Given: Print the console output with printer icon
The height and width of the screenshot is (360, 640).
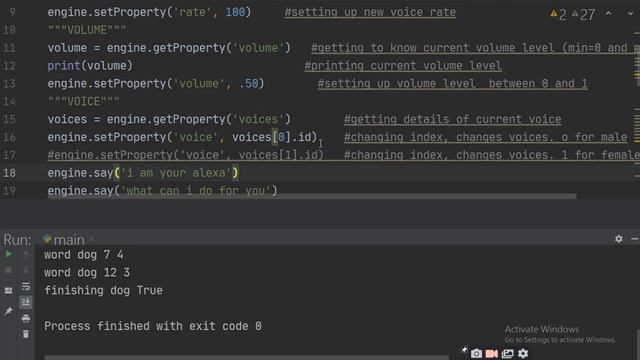Looking at the screenshot, I should (26, 318).
